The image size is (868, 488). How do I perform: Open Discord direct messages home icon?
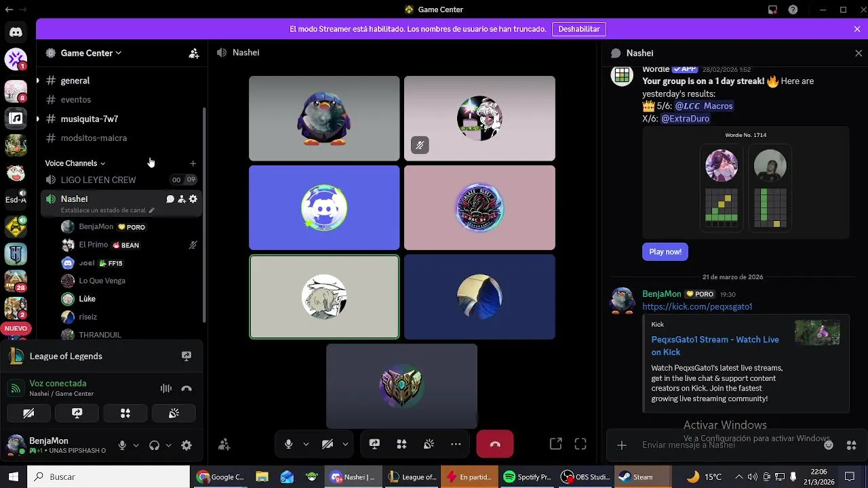[16, 32]
